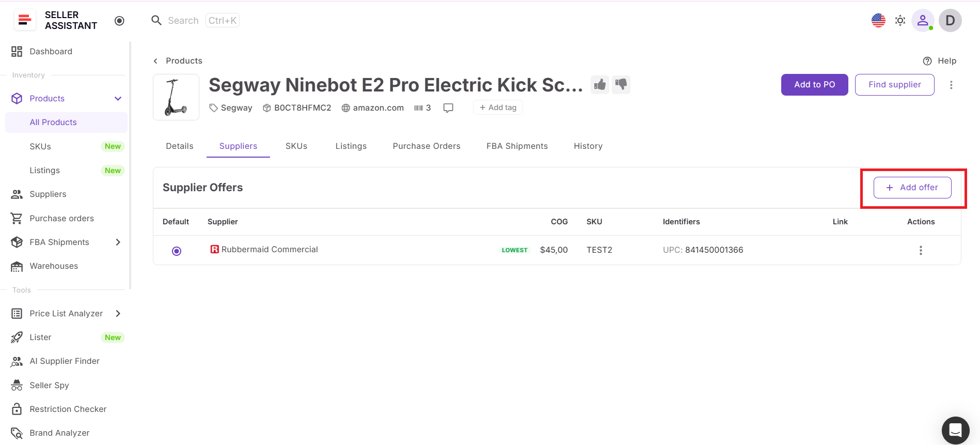This screenshot has width=980, height=445.
Task: Go back using the Products breadcrumb arrow
Action: tap(155, 61)
